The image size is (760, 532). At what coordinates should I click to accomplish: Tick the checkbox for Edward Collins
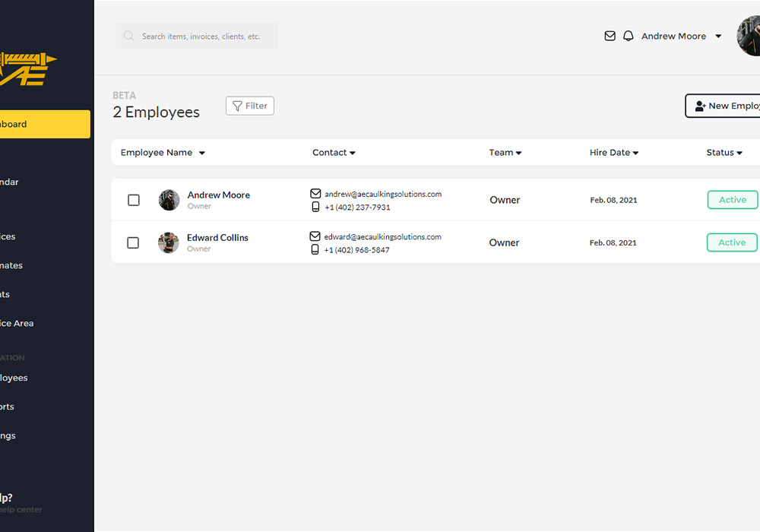(x=133, y=242)
